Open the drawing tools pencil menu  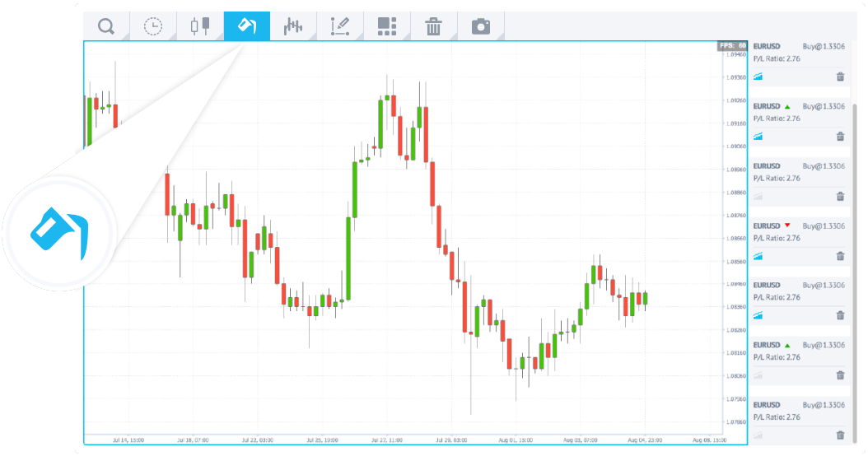[x=340, y=26]
